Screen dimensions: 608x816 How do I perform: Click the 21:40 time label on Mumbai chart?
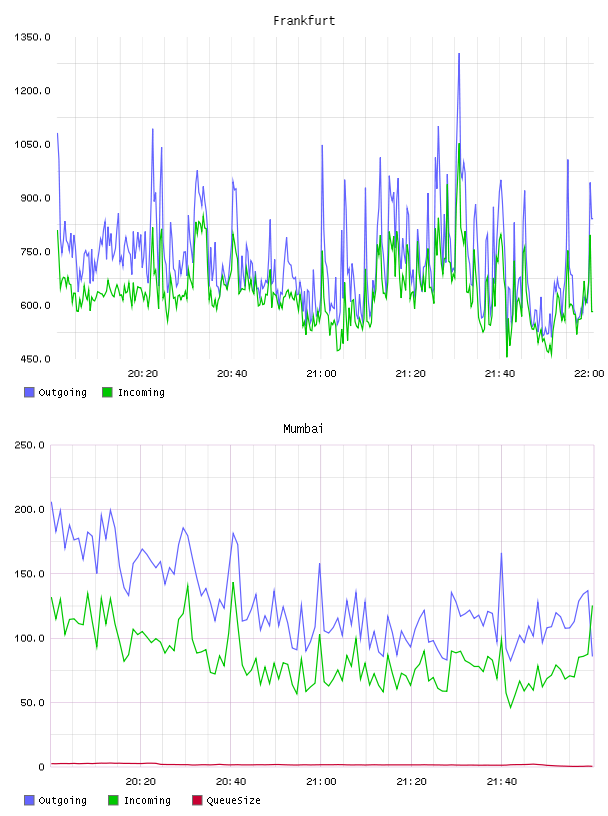point(502,781)
